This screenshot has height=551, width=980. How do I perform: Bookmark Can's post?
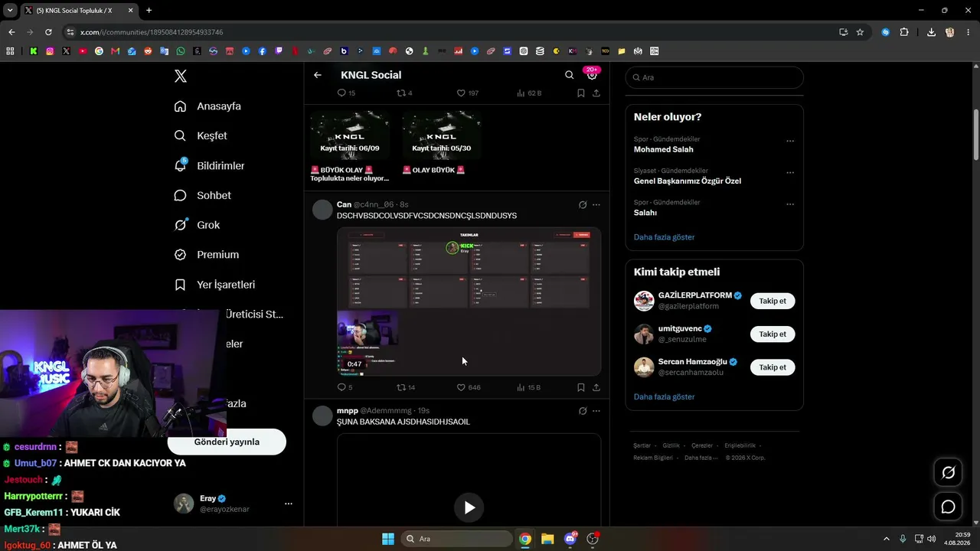(x=581, y=387)
